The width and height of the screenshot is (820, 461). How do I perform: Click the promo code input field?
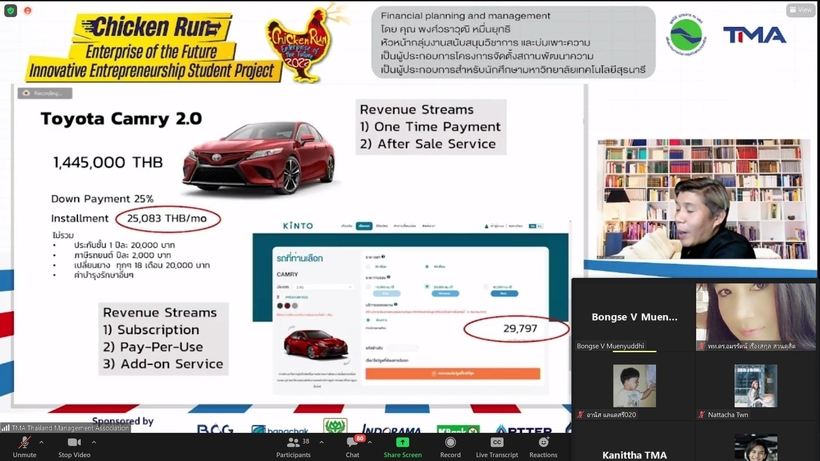[403, 348]
